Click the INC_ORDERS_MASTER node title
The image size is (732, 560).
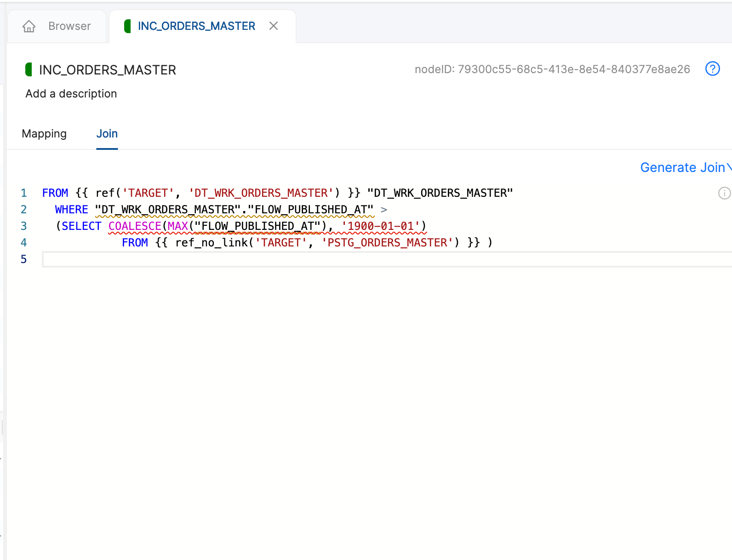click(x=108, y=70)
